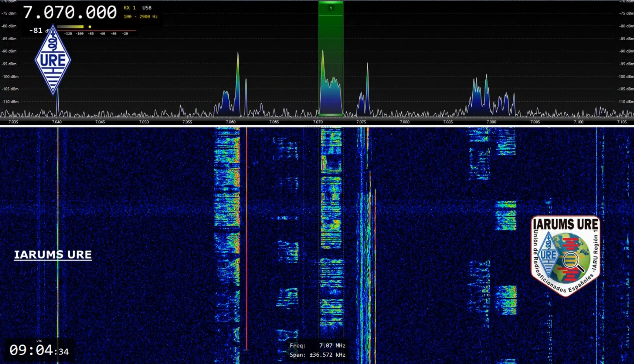Screen dimensions: 634x364
Task: Click the USB mode label
Action: click(147, 8)
